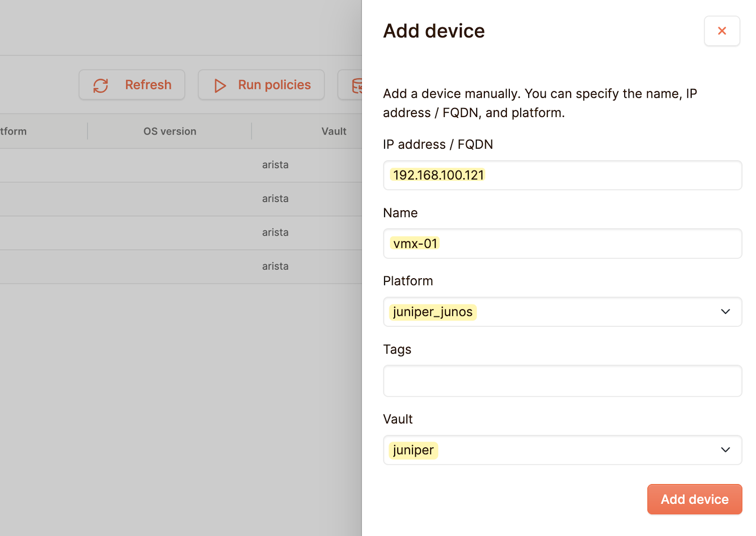Viewport: 756px width, 536px height.
Task: Open the Platform dropdown showing juniper_junos
Action: pos(562,312)
